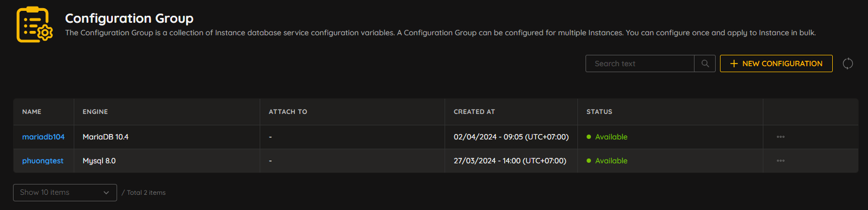The width and height of the screenshot is (868, 210).
Task: Click the 02/04/2024 created date cell
Action: tap(511, 137)
